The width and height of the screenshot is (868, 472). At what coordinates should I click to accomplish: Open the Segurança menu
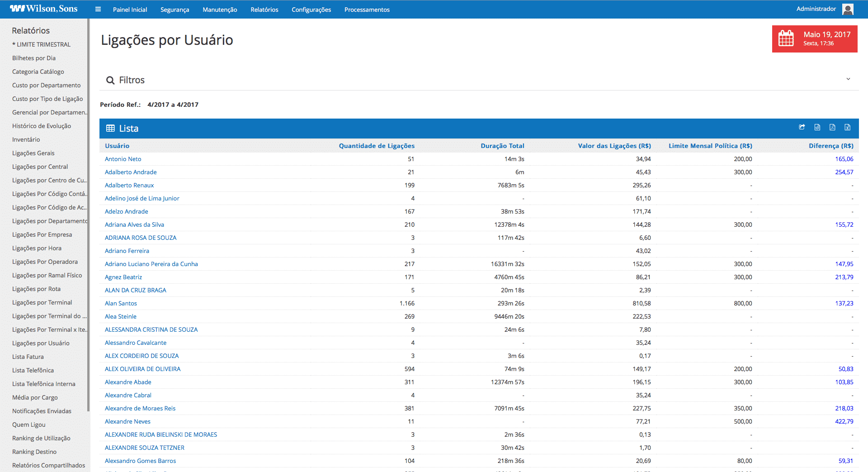pyautogui.click(x=175, y=10)
